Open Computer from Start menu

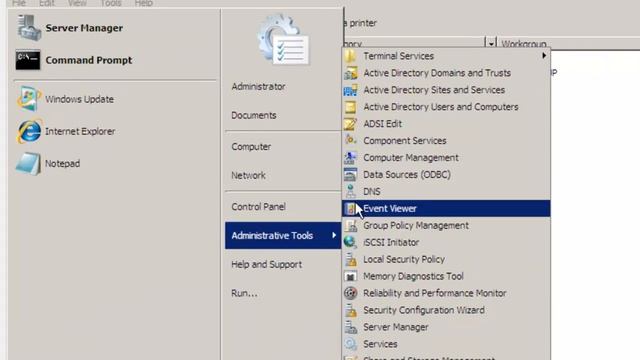[x=251, y=147]
